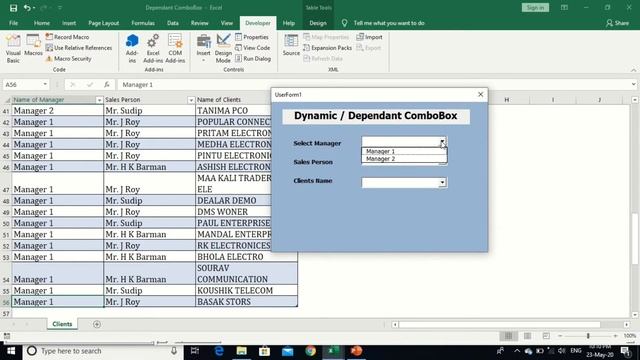640x360 pixels.
Task: Open the Windows Start menu
Action: pos(11,351)
